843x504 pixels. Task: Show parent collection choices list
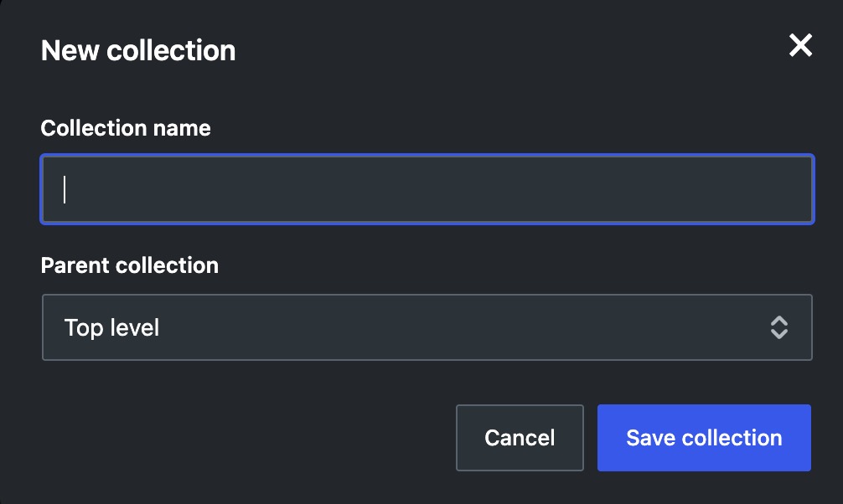427,327
